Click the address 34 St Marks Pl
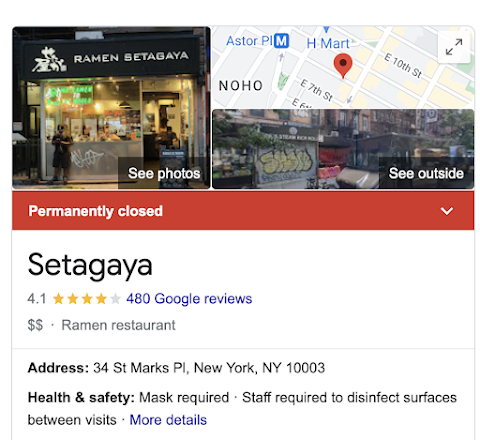This screenshot has height=440, width=480. [x=209, y=368]
